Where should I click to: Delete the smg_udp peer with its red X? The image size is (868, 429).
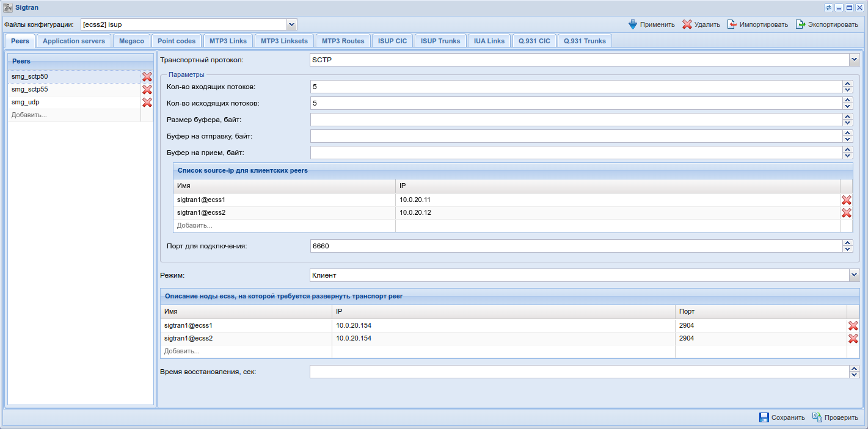[x=147, y=103]
